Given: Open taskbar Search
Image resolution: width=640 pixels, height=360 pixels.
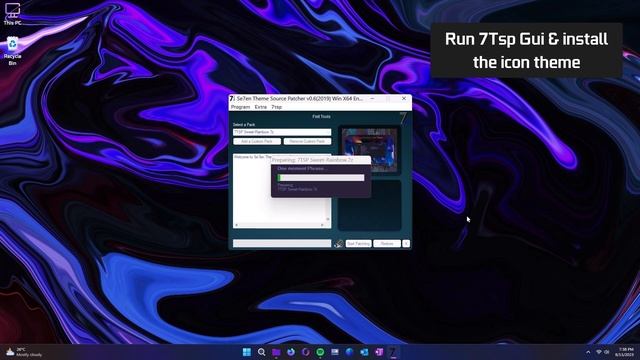Looking at the screenshot, I should 262,352.
